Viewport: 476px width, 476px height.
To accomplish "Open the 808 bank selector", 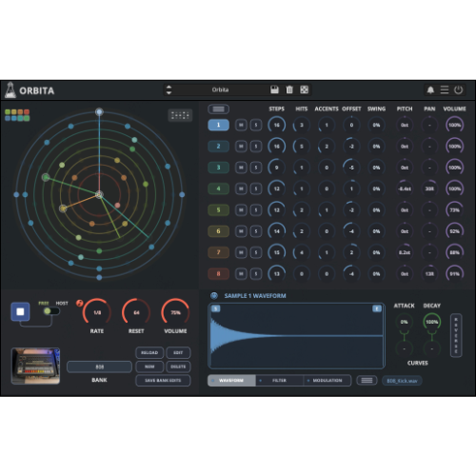I will [99, 367].
